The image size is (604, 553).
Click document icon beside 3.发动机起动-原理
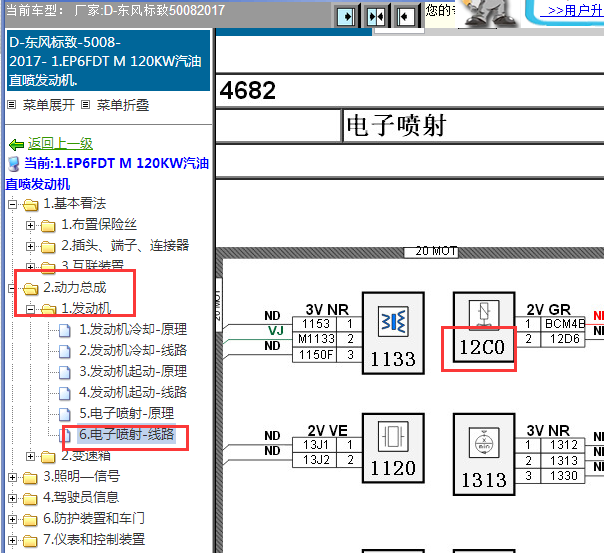[64, 372]
